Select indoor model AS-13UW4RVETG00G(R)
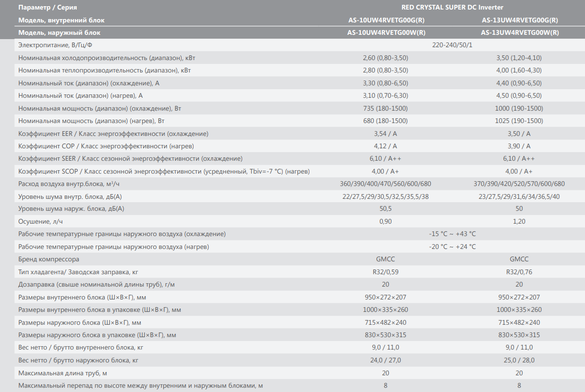The height and width of the screenshot is (392, 585). click(519, 20)
